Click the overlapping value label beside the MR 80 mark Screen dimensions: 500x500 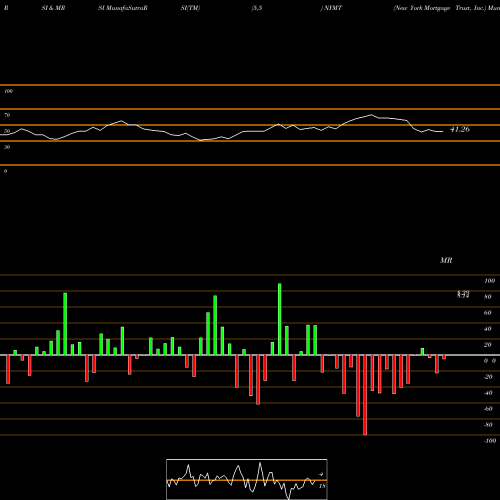tap(463, 294)
